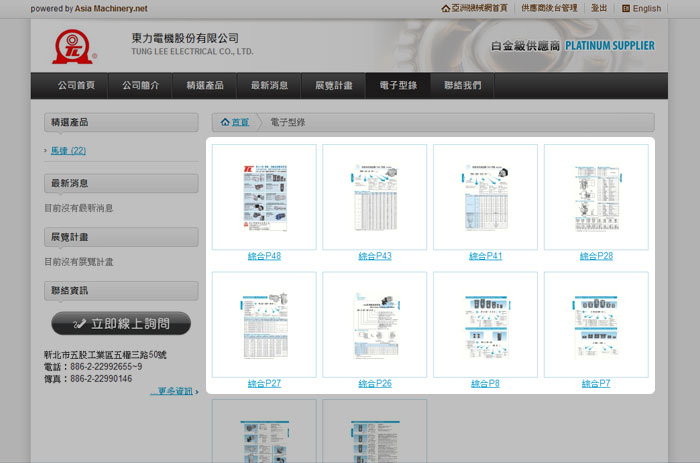Viewport: 700px width, 463px height.
Task: Click 綜合P27 text link
Action: pos(264,384)
